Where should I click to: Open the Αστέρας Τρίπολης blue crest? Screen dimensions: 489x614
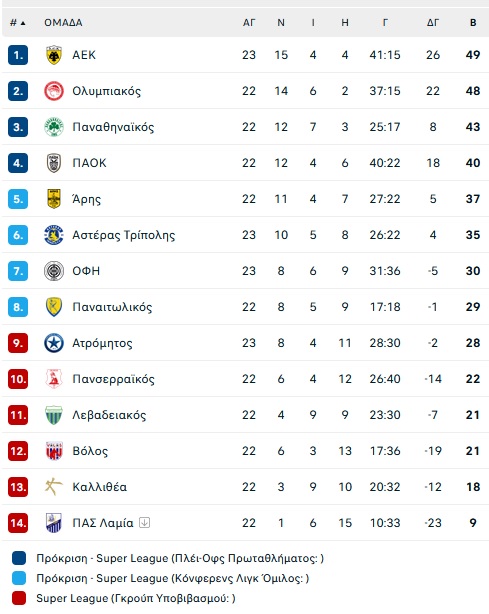[x=54, y=235]
